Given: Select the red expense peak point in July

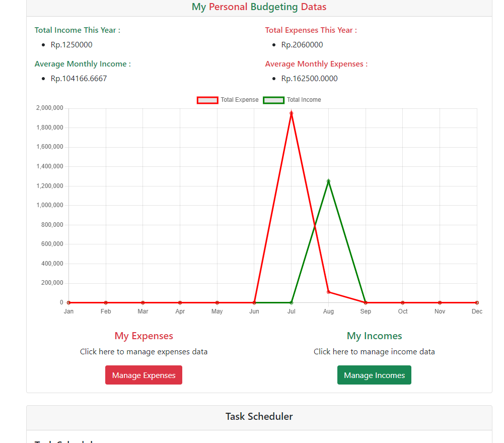Looking at the screenshot, I should coord(291,113).
